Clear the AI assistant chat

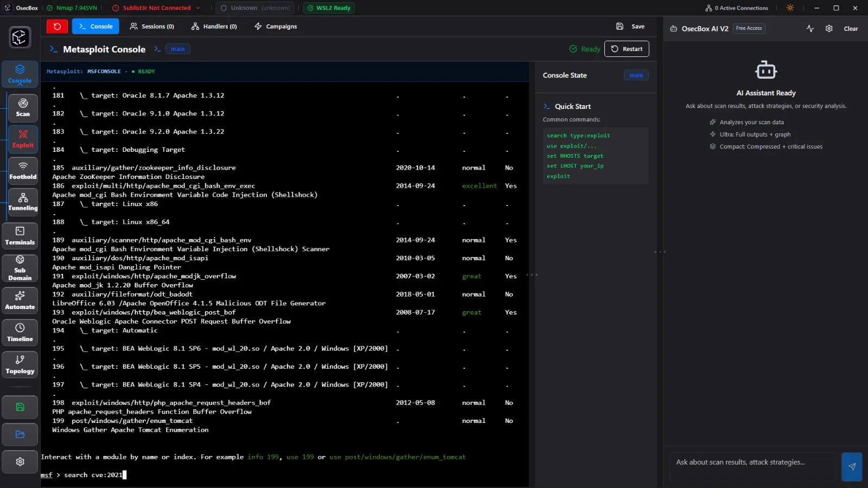click(x=851, y=28)
